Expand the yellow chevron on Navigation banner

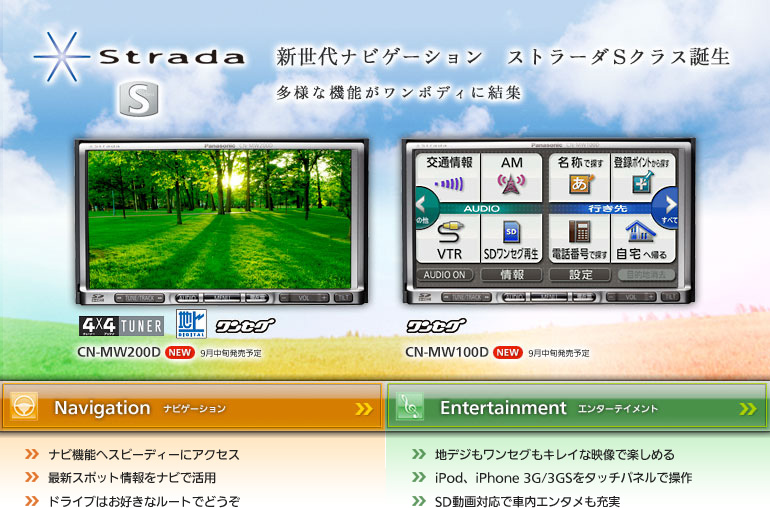[x=363, y=409]
